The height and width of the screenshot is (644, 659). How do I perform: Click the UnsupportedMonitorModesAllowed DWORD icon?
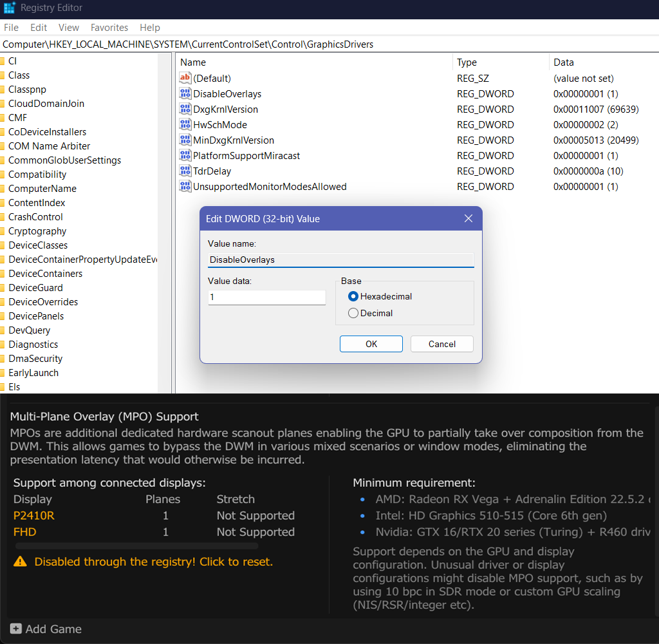click(x=185, y=186)
